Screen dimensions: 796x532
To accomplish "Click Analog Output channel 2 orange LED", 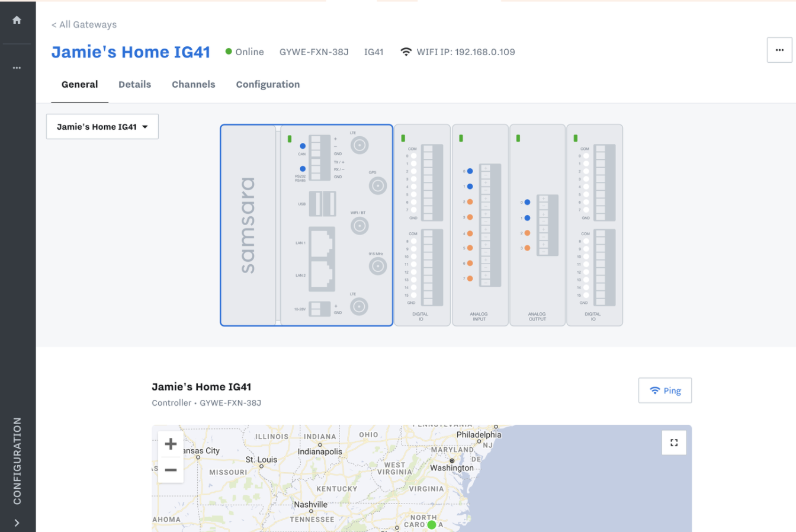I will [x=527, y=233].
